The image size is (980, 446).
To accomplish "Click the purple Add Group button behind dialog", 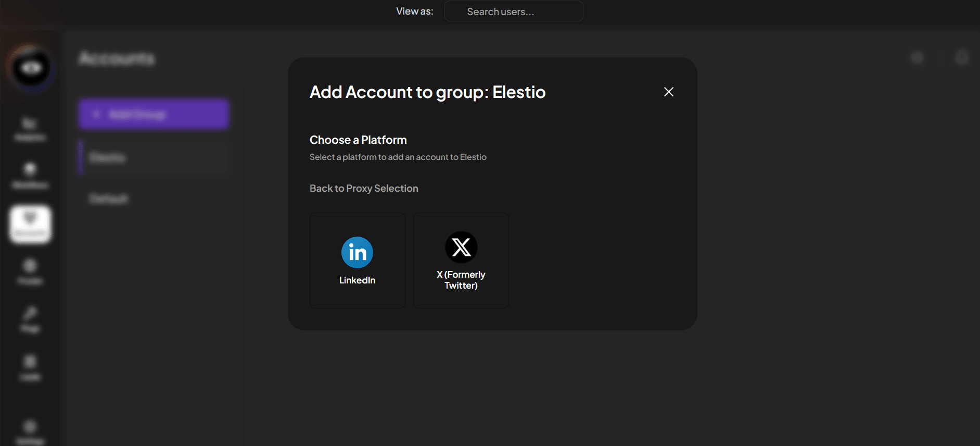I will pyautogui.click(x=154, y=114).
